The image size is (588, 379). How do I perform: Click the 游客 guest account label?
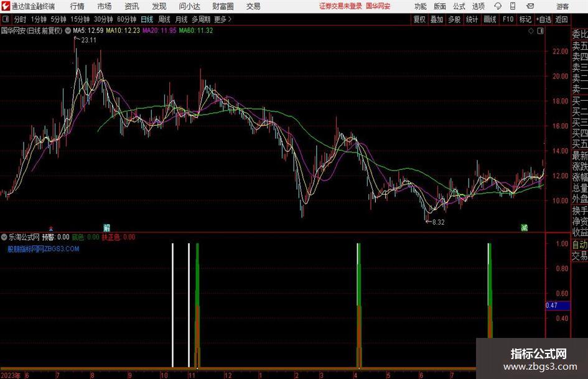click(562, 6)
